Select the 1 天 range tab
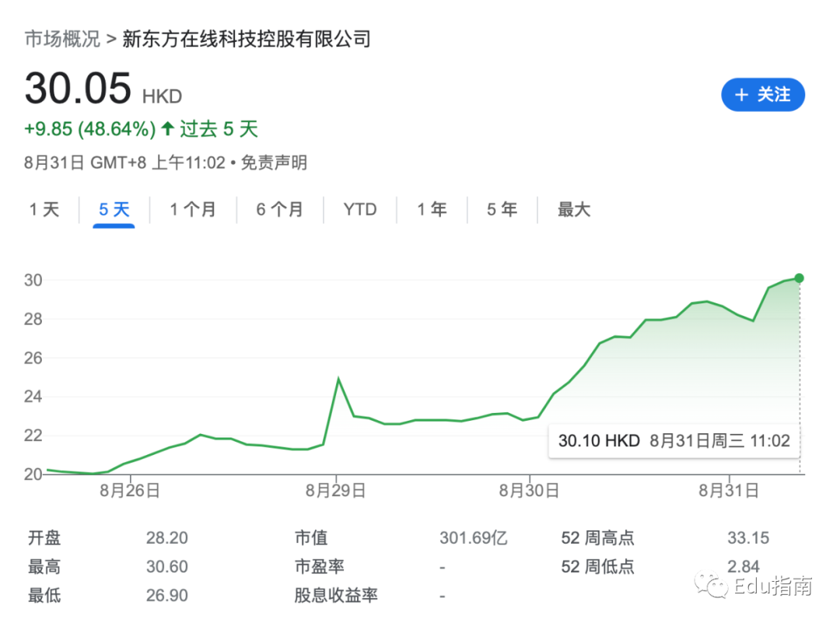This screenshot has width=840, height=623. (44, 209)
